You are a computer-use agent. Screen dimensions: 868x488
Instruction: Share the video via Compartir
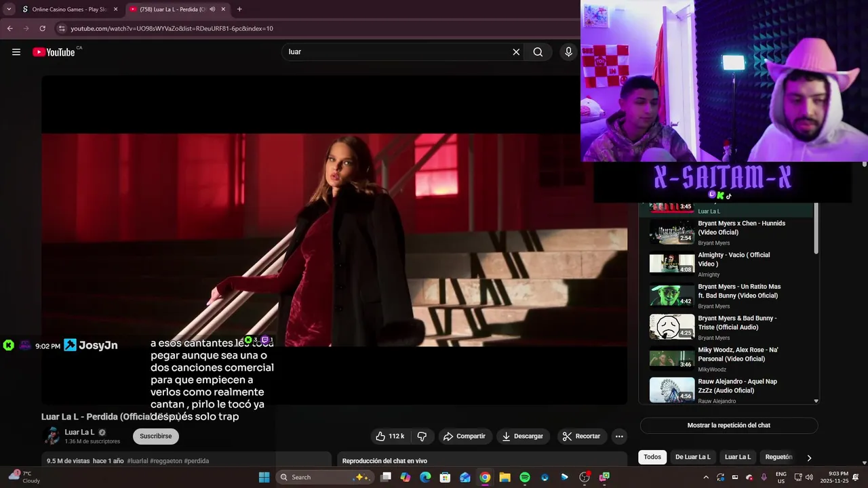click(465, 436)
